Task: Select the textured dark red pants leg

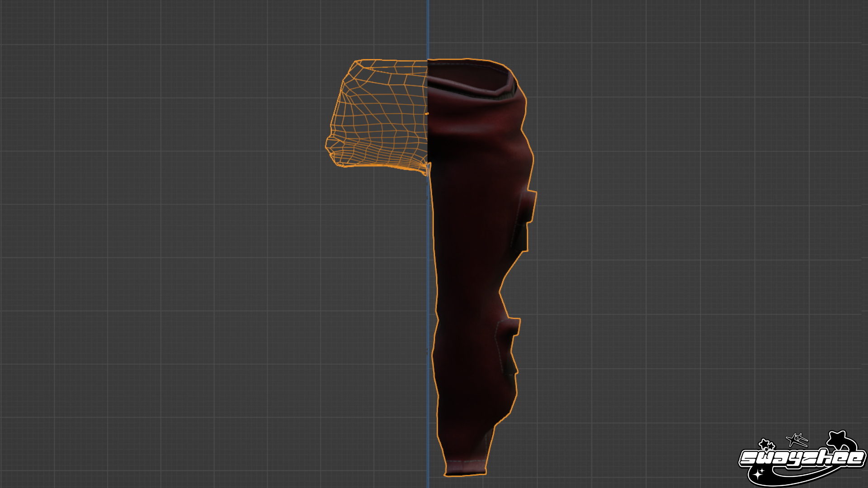Action: point(479,267)
